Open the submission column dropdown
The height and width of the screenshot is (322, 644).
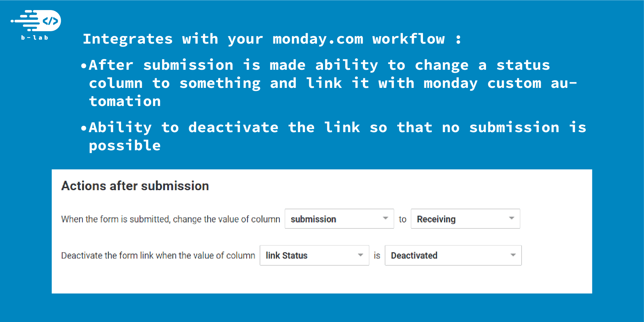click(339, 219)
